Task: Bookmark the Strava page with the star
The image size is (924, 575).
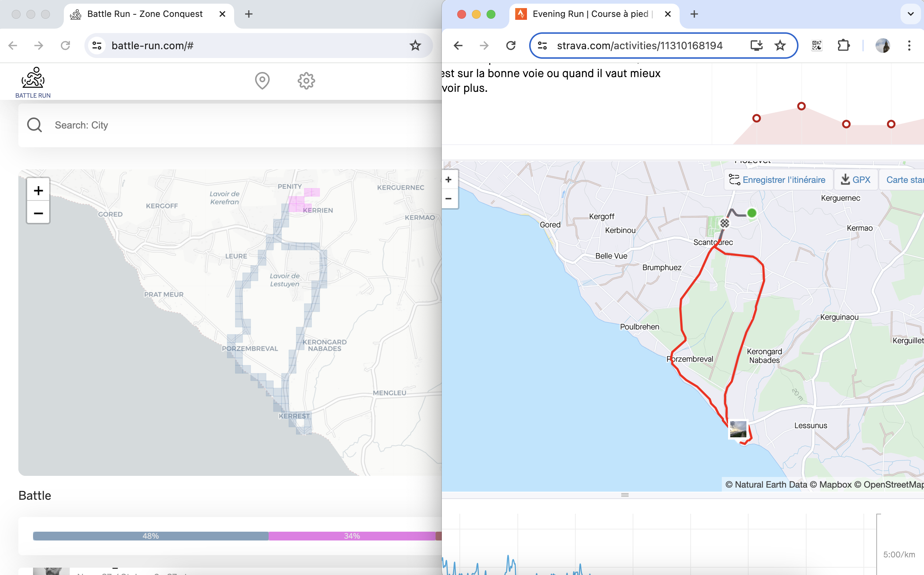Action: (780, 46)
